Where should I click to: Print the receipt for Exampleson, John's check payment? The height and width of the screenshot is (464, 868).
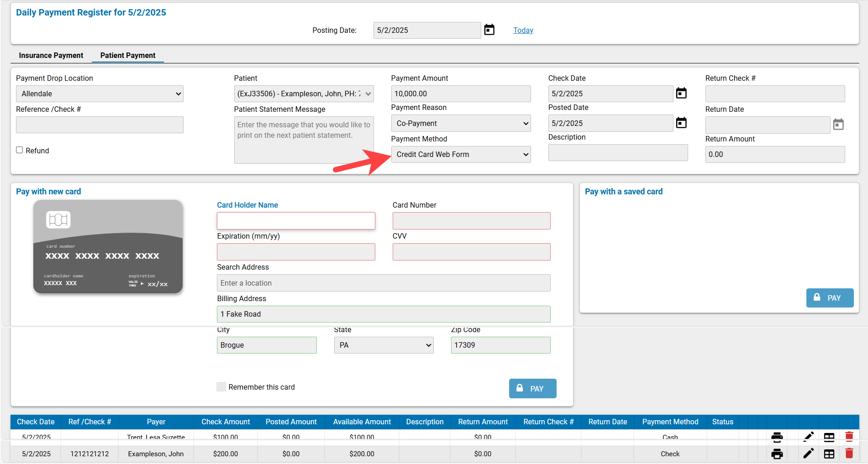pos(777,454)
